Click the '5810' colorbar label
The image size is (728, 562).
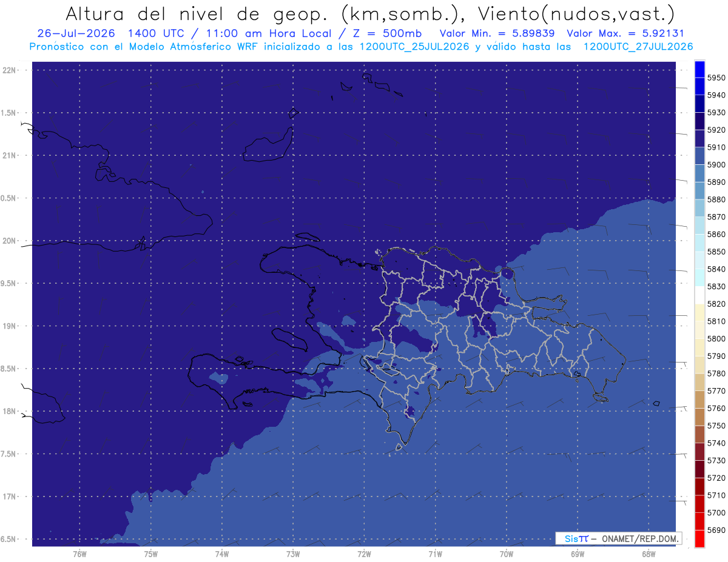click(716, 321)
